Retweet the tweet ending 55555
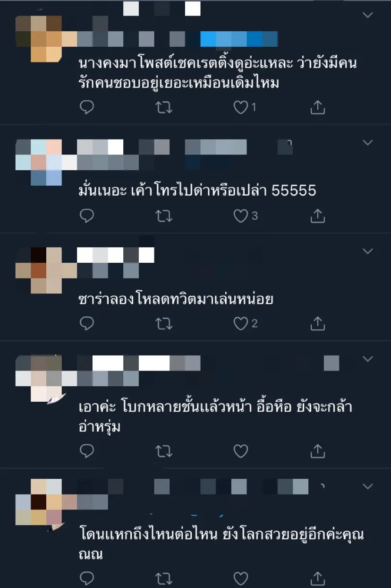Screen dimensions: 391x588 click(164, 216)
